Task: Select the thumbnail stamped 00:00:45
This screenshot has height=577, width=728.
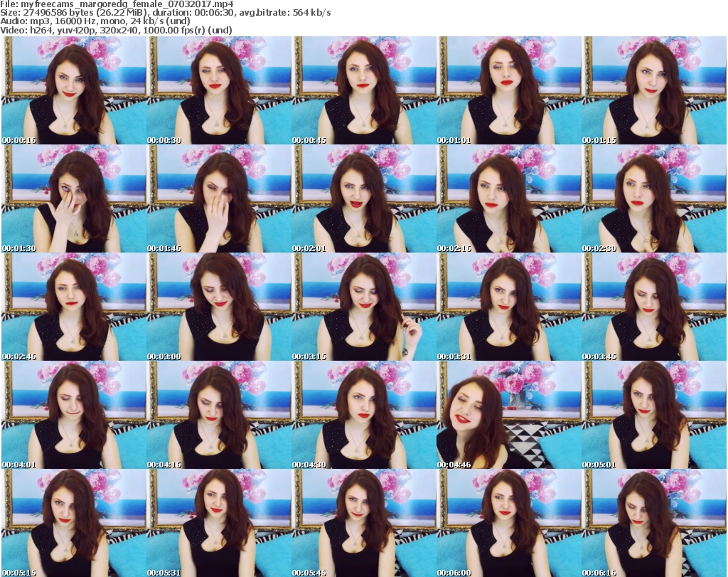Action: [364, 90]
